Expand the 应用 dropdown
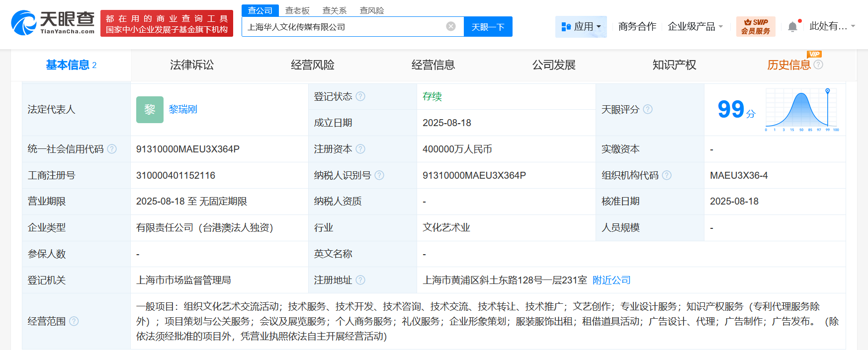This screenshot has width=868, height=350. pos(581,27)
